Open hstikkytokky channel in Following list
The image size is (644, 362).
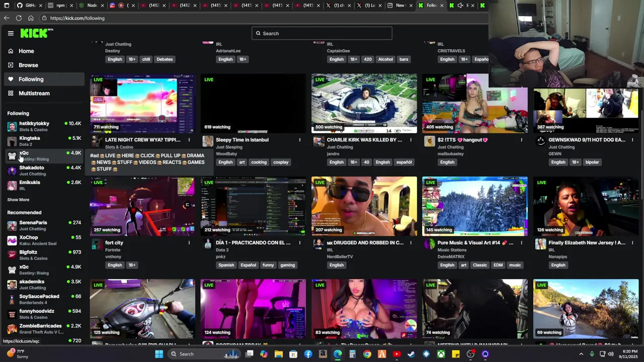[44, 126]
